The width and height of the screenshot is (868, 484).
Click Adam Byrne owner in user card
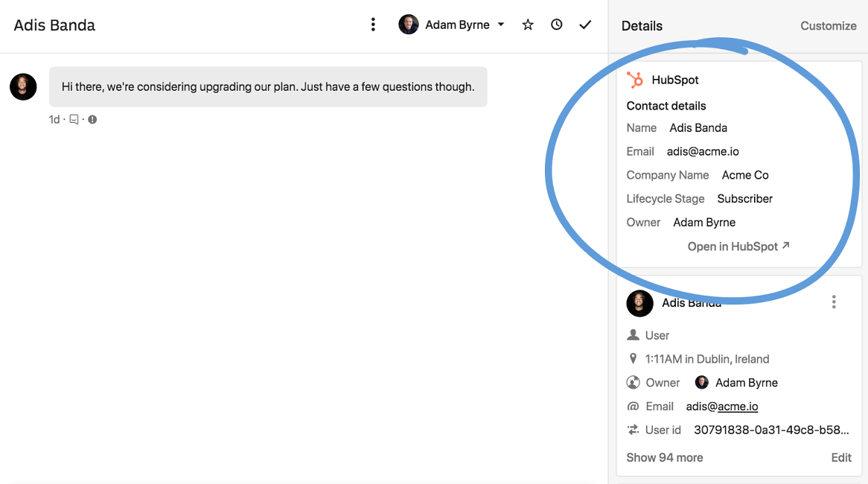pyautogui.click(x=736, y=383)
